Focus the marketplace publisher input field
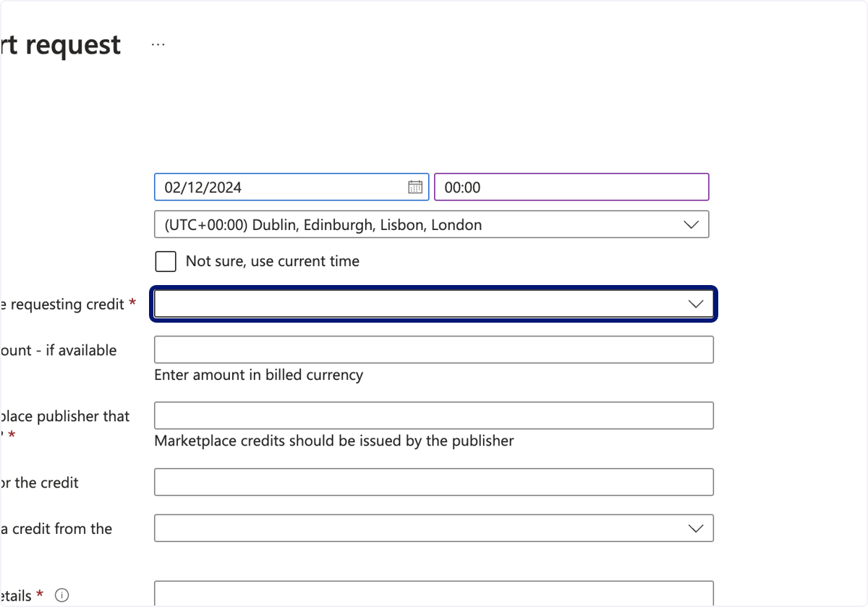 [x=434, y=415]
